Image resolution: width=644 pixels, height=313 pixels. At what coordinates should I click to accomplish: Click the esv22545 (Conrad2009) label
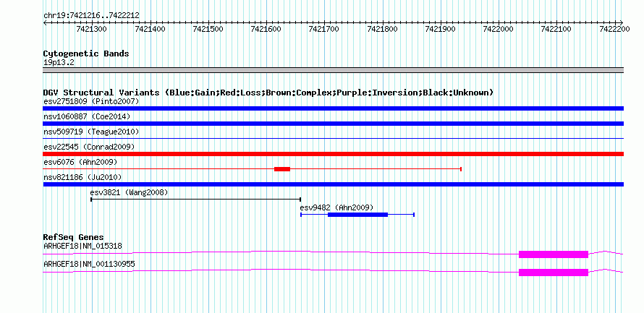click(x=89, y=147)
